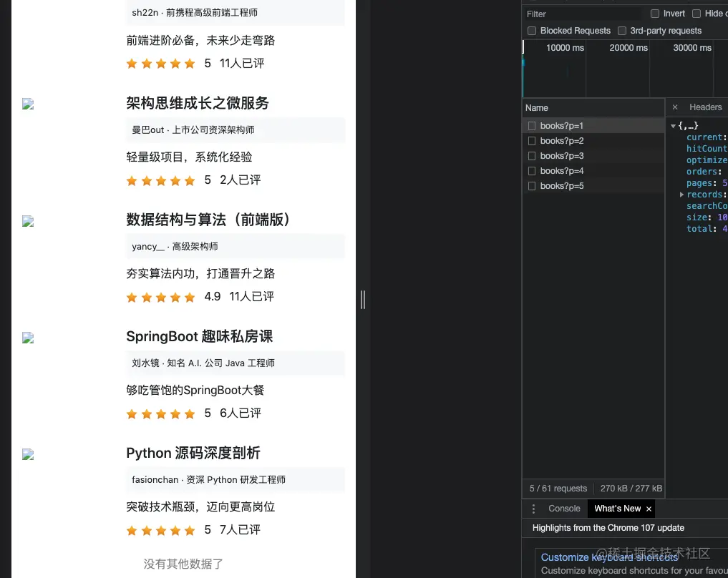Image resolution: width=728 pixels, height=578 pixels.
Task: Click the pages key in JSON preview
Action: click(699, 183)
